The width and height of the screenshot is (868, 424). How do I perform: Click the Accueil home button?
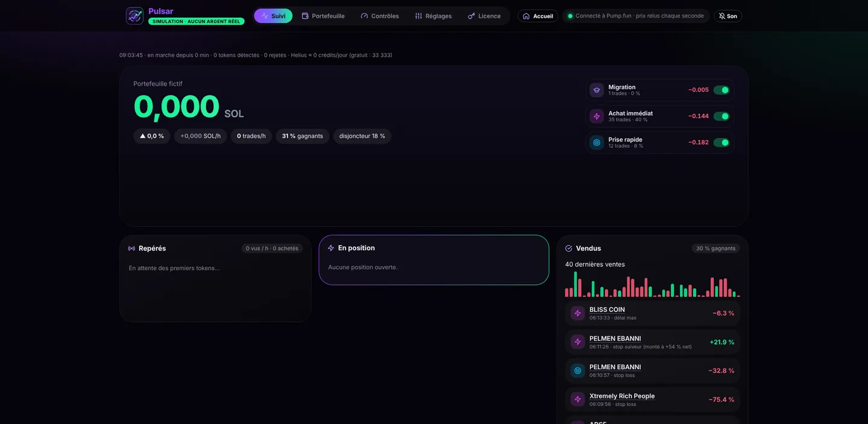538,16
